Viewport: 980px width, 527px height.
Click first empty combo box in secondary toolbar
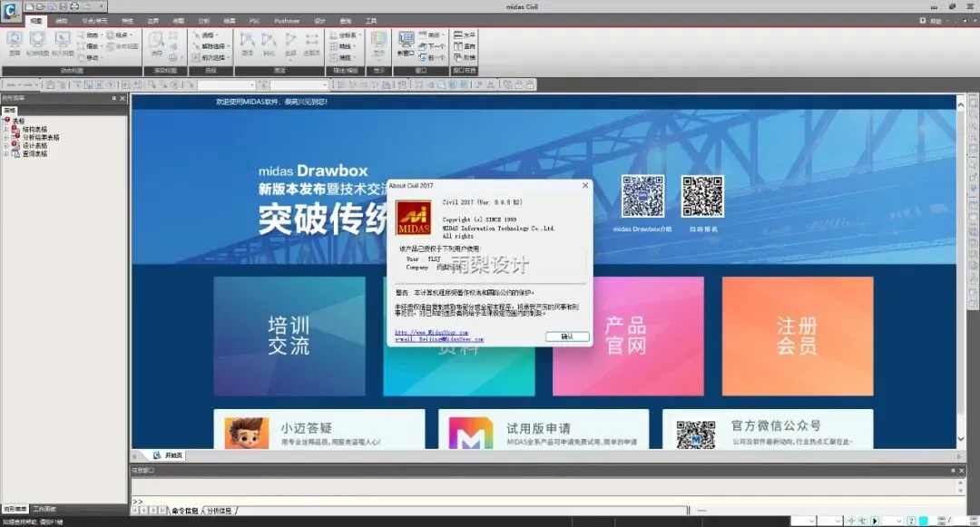tap(226, 85)
